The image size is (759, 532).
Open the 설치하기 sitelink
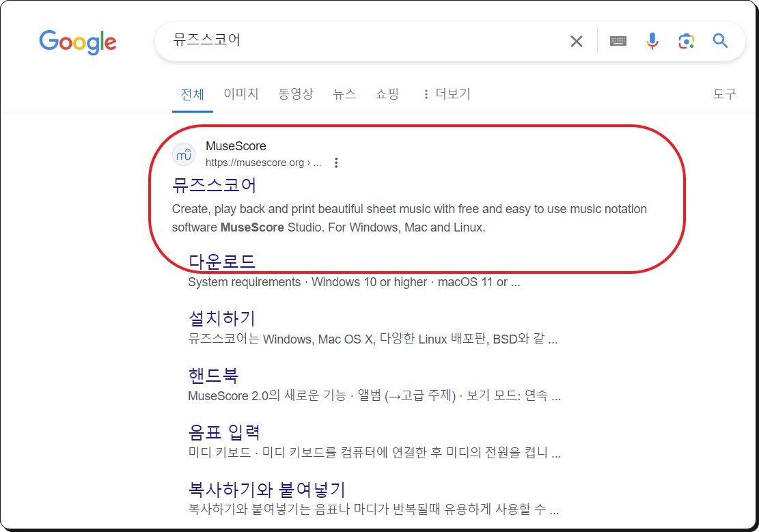222,318
